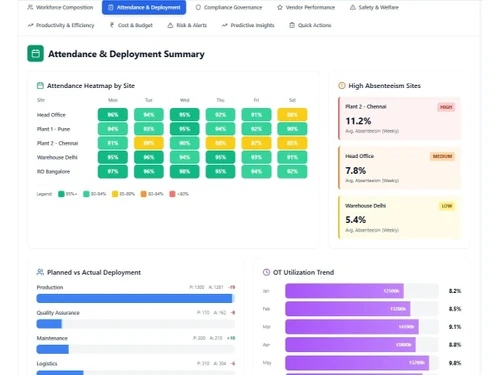
Task: Click the Workforce Composition people icon
Action: point(30,7)
